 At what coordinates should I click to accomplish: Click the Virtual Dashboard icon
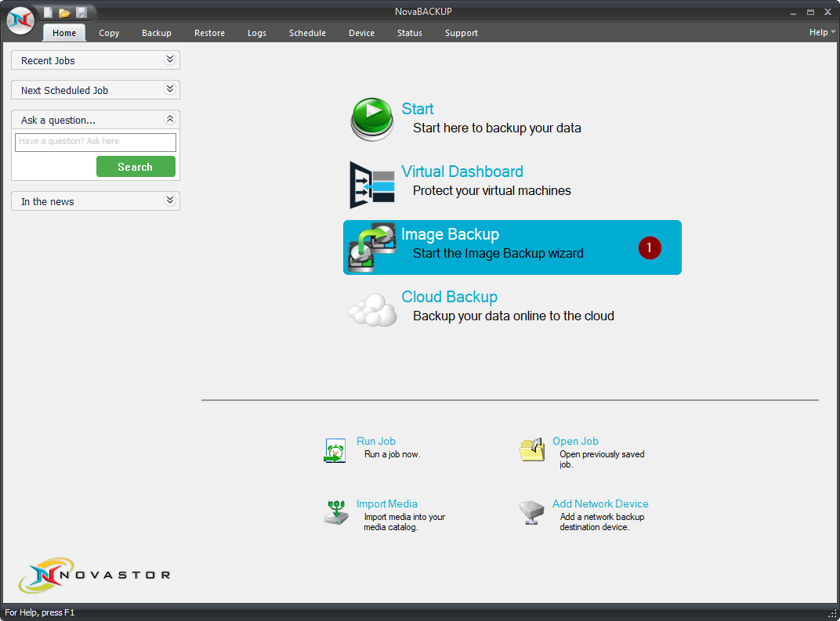[x=371, y=186]
